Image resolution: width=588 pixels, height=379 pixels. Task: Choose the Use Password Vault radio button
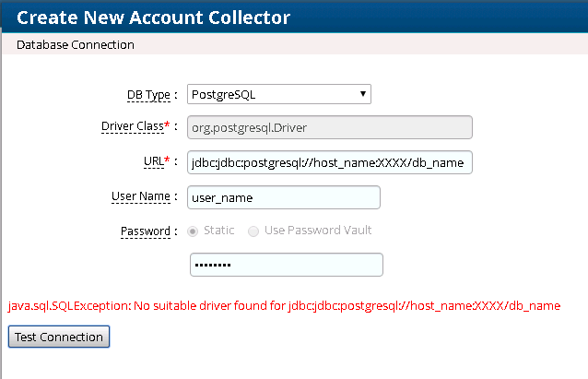253,231
